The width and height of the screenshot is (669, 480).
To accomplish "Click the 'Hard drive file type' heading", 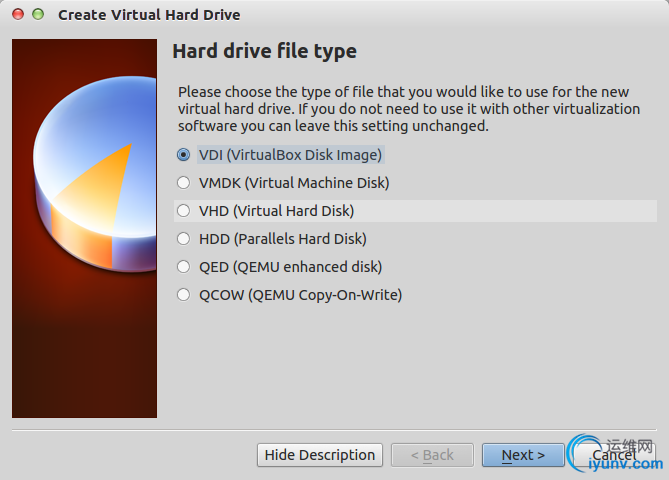I will (x=264, y=51).
